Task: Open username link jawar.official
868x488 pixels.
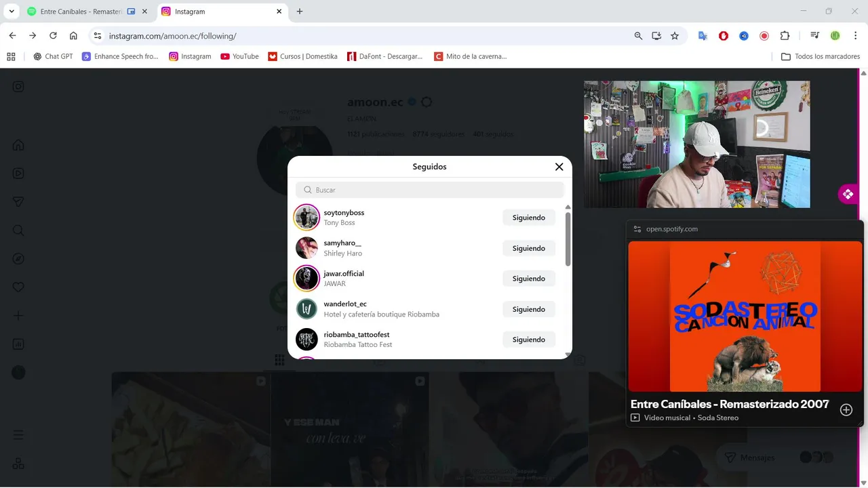Action: coord(344,274)
